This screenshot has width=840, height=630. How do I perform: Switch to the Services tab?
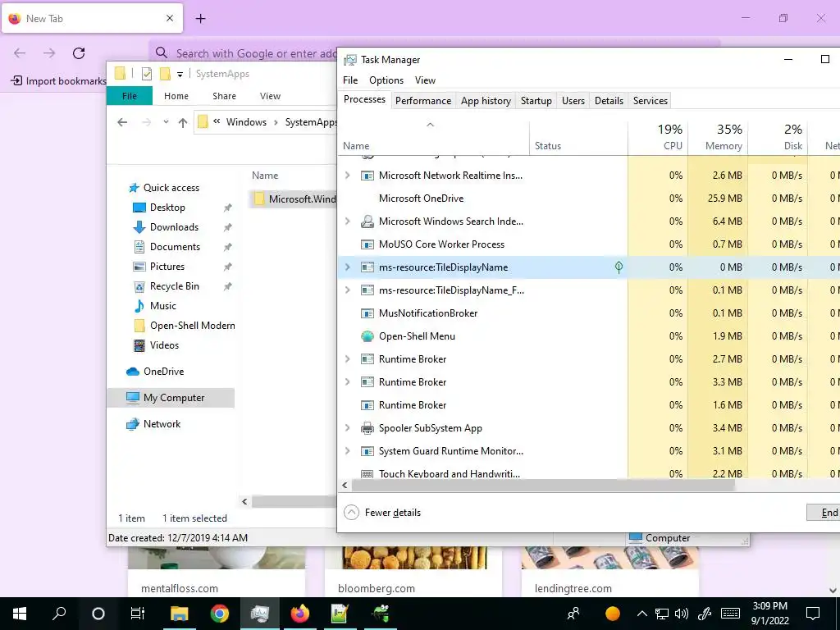(x=651, y=101)
